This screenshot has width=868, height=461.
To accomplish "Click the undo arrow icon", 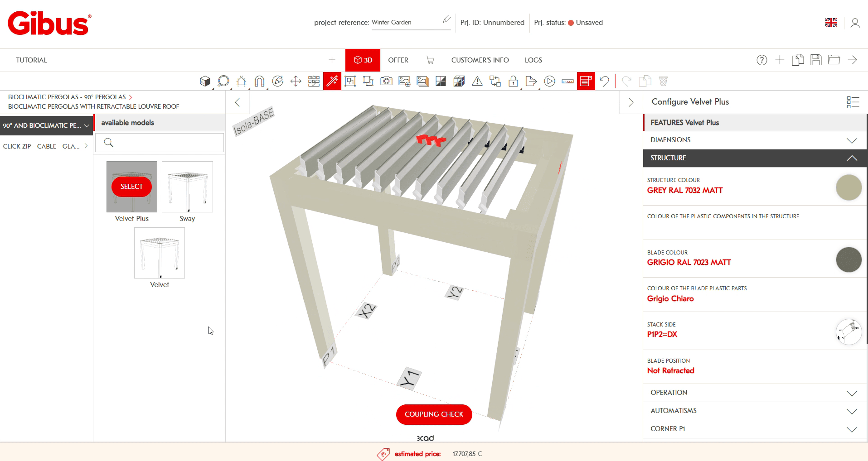I will [604, 82].
